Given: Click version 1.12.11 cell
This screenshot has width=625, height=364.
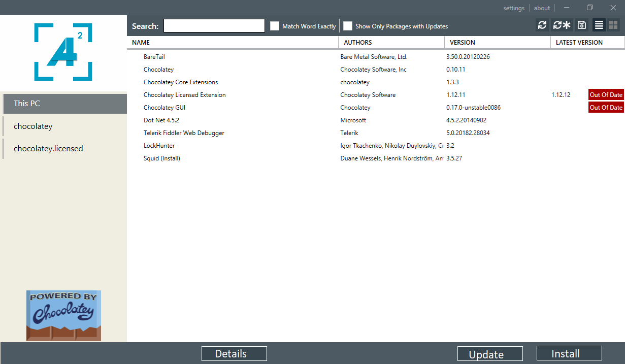Looking at the screenshot, I should (x=456, y=95).
